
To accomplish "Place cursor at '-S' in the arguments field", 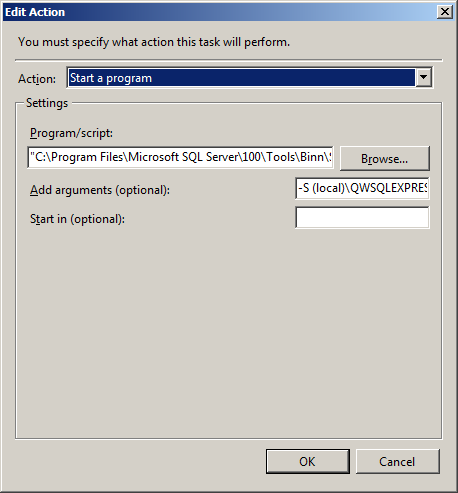I will 304,188.
